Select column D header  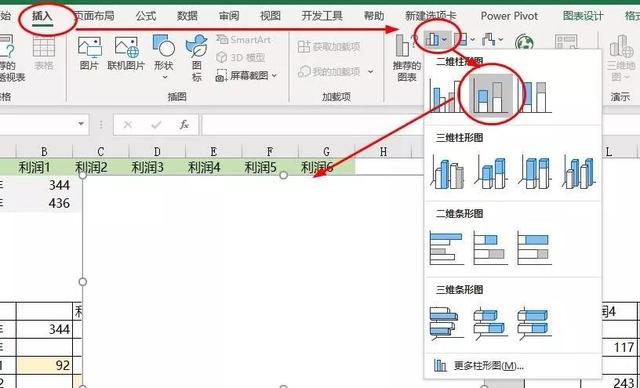[157, 152]
